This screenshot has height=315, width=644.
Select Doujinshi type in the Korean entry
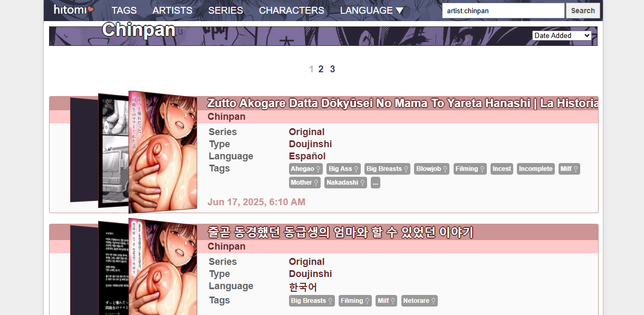coord(310,274)
